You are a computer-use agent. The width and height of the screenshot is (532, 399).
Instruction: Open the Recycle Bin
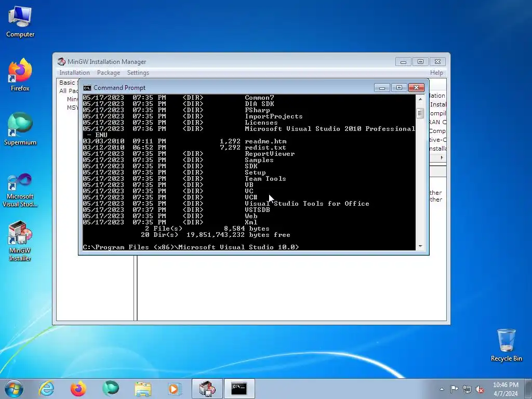[x=506, y=345]
